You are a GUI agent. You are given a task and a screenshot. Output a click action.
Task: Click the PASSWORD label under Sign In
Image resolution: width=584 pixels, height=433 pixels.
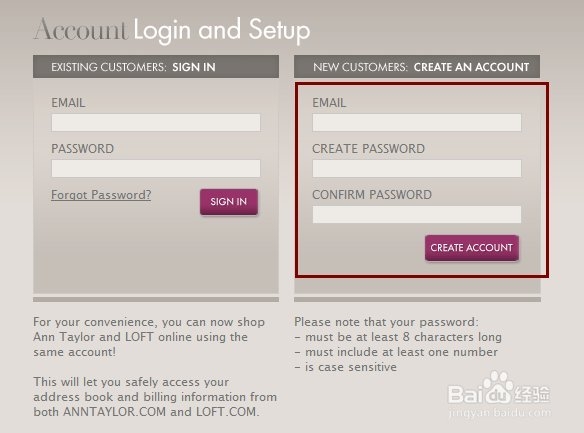coord(82,149)
